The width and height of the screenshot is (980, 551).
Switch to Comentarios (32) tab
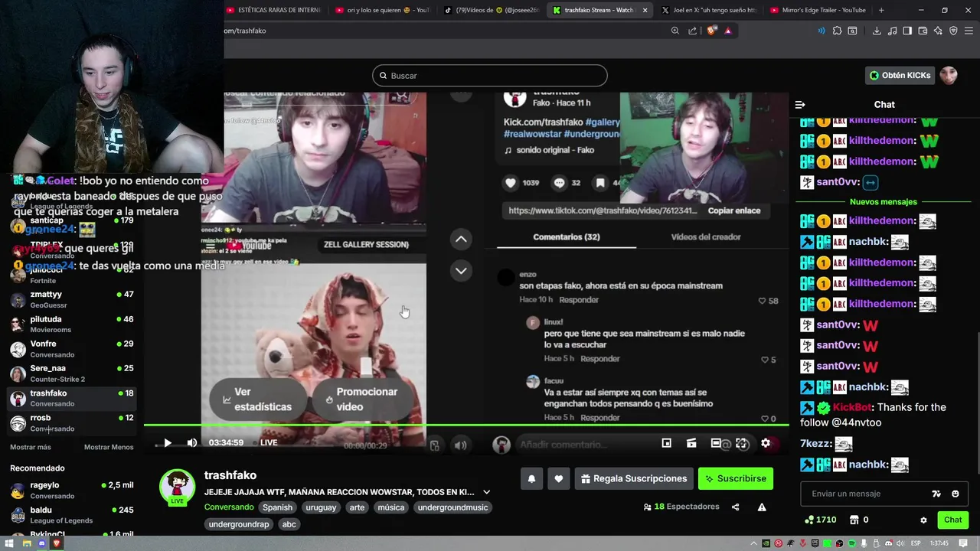pos(566,237)
